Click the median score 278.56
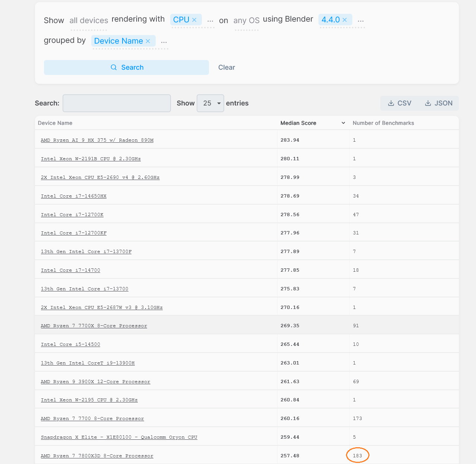This screenshot has height=464, width=476. [x=290, y=215]
